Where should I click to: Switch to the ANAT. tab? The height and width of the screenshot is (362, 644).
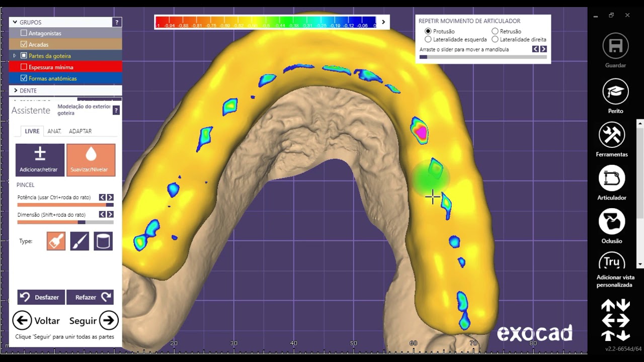(x=54, y=131)
